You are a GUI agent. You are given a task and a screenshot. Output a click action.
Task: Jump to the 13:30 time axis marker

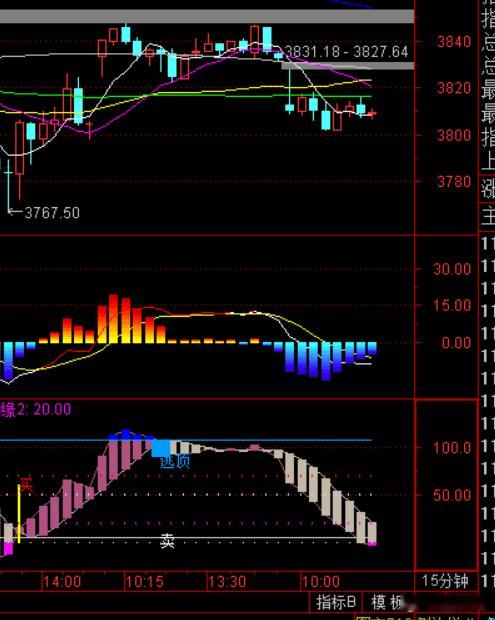(227, 582)
